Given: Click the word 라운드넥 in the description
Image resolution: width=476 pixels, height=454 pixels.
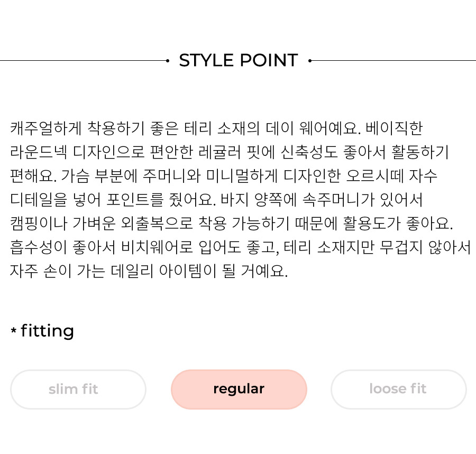Looking at the screenshot, I should 39,152.
